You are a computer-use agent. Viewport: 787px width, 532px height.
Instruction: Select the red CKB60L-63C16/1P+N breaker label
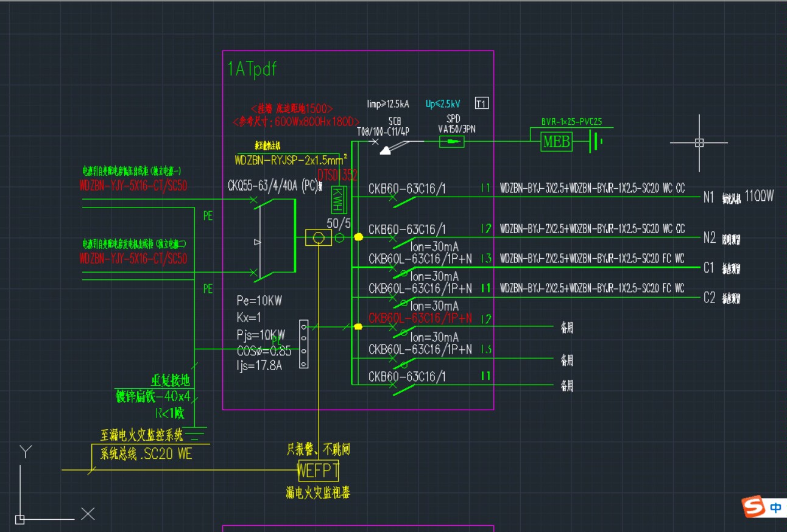click(420, 318)
